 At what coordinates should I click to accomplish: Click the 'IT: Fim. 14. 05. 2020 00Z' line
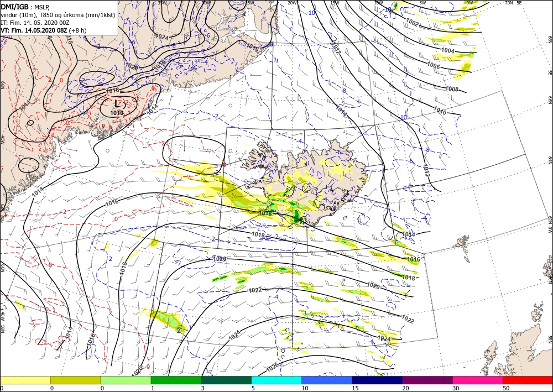click(35, 23)
